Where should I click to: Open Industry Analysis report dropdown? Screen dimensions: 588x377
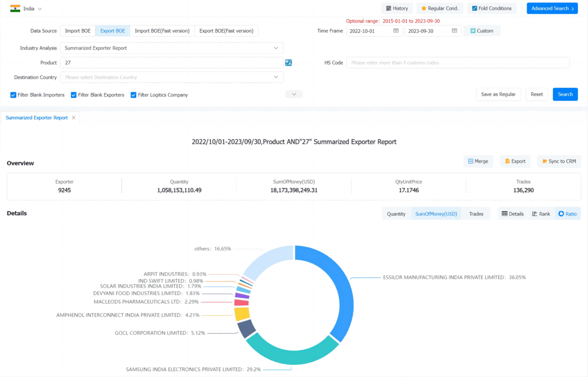click(x=172, y=48)
